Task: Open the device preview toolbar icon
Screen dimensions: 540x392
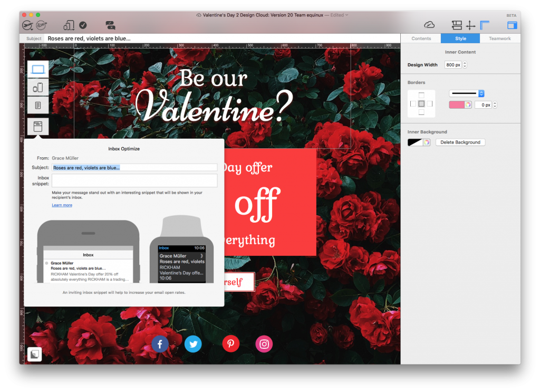Action: [x=69, y=25]
